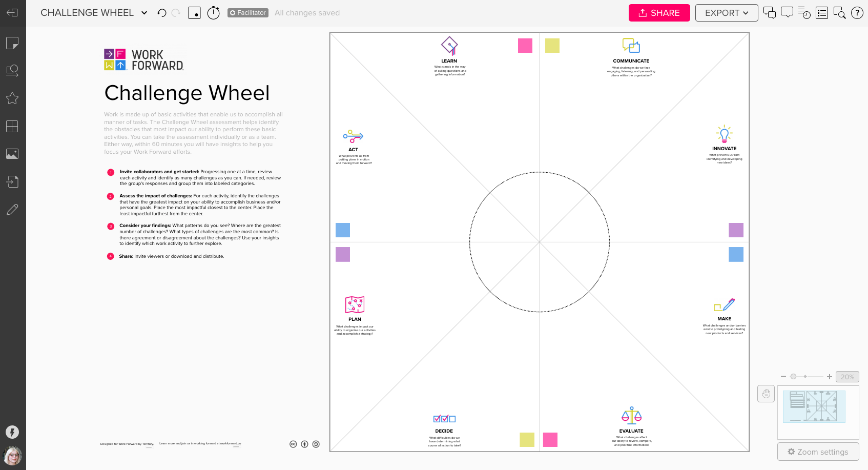Screen dimensions: 868x470
Task: Open Zoom settings
Action: (818, 452)
